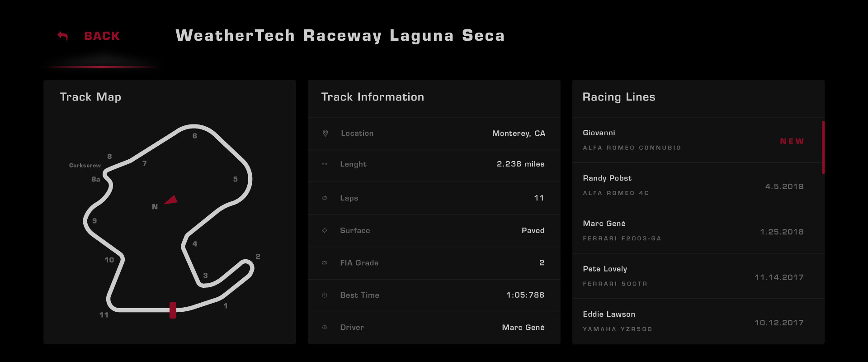Click the Surface diamond icon
This screenshot has height=362, width=868.
324,230
